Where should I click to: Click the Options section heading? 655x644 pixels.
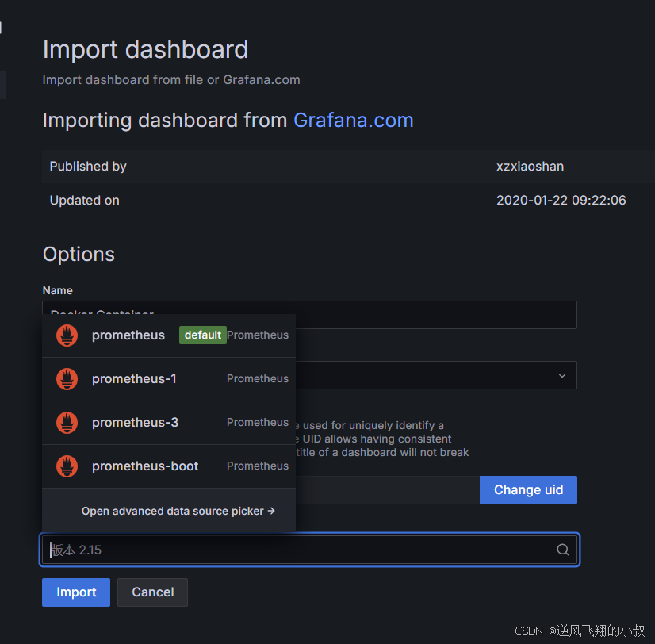79,254
